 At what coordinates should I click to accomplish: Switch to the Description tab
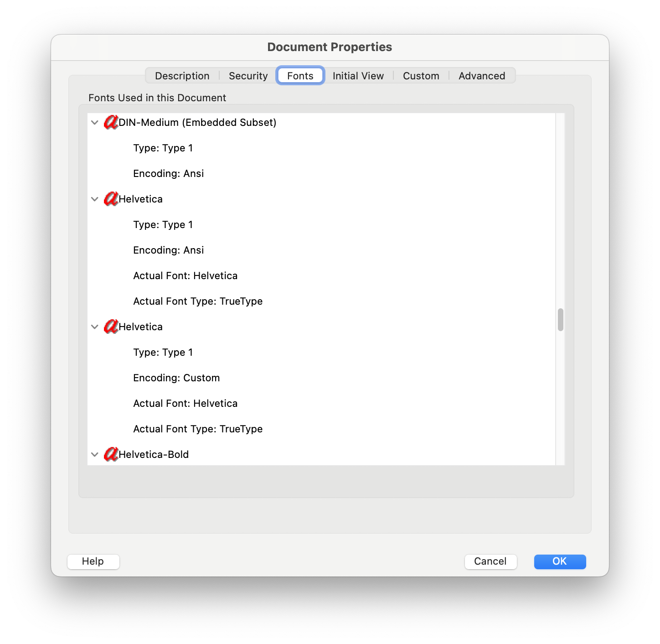coord(181,76)
